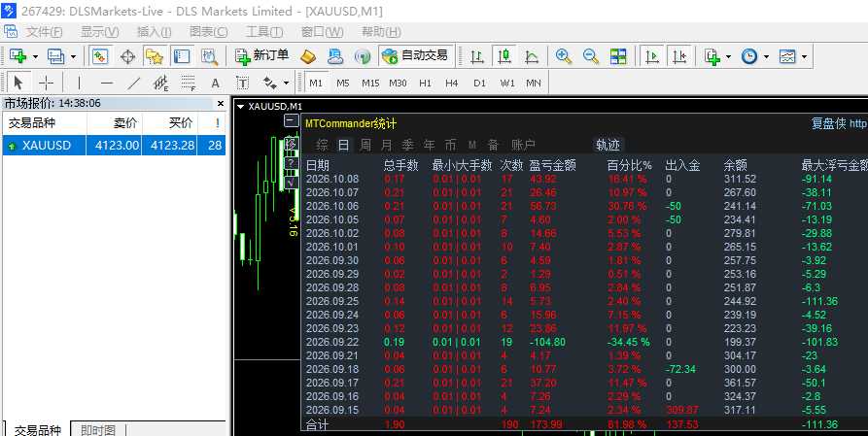Open the 图表 menu
This screenshot has height=436, width=868.
point(209,31)
